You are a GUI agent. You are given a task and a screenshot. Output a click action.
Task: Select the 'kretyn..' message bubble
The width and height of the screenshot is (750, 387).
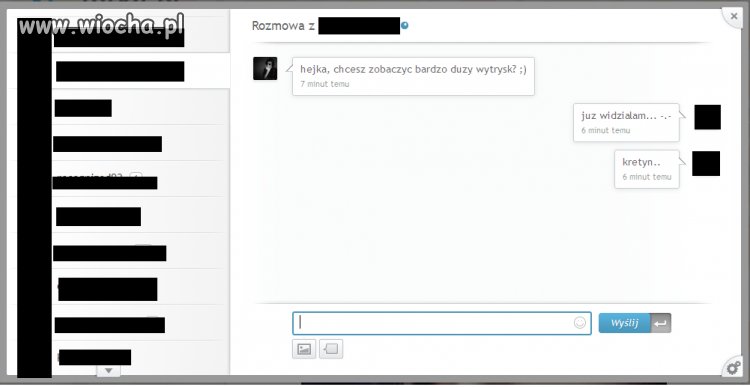pos(647,169)
